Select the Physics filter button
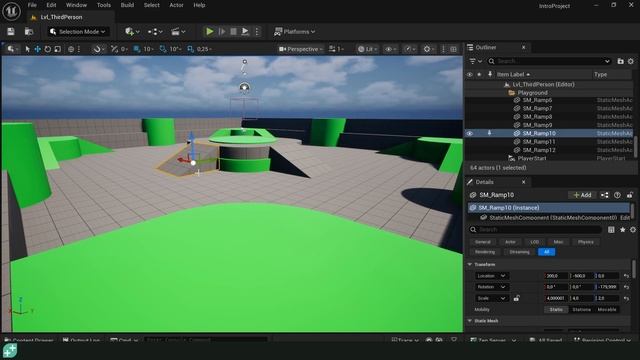This screenshot has height=360, width=640. [586, 242]
